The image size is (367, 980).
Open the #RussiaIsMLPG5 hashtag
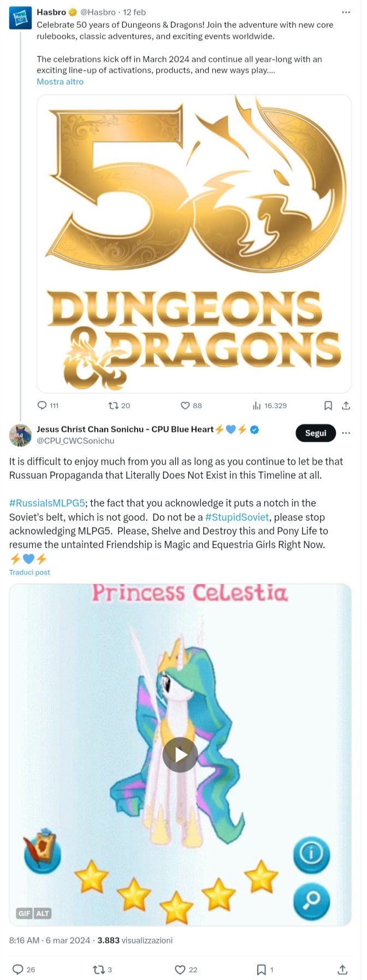(x=47, y=503)
